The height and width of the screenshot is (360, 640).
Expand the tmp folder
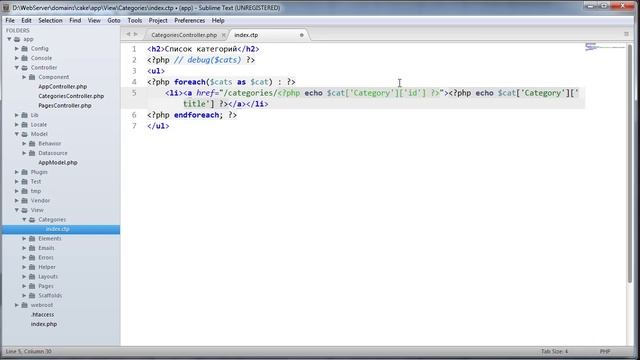17,191
